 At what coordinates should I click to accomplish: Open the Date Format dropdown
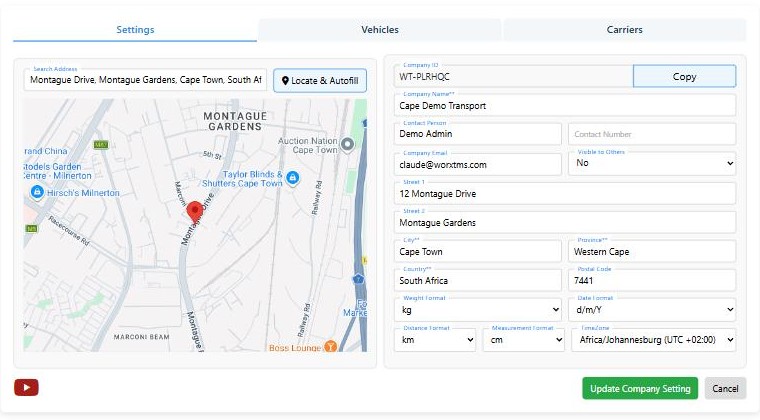pos(652,310)
